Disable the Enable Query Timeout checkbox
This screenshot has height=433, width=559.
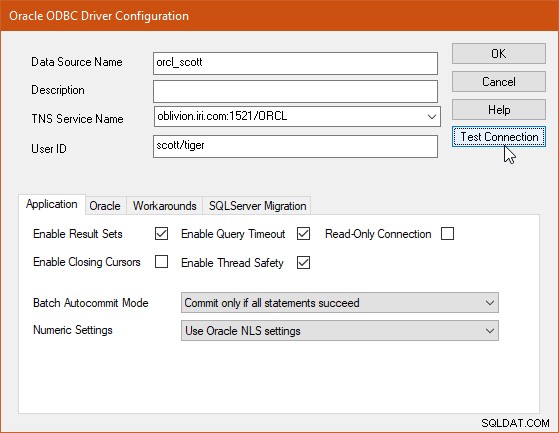point(303,234)
